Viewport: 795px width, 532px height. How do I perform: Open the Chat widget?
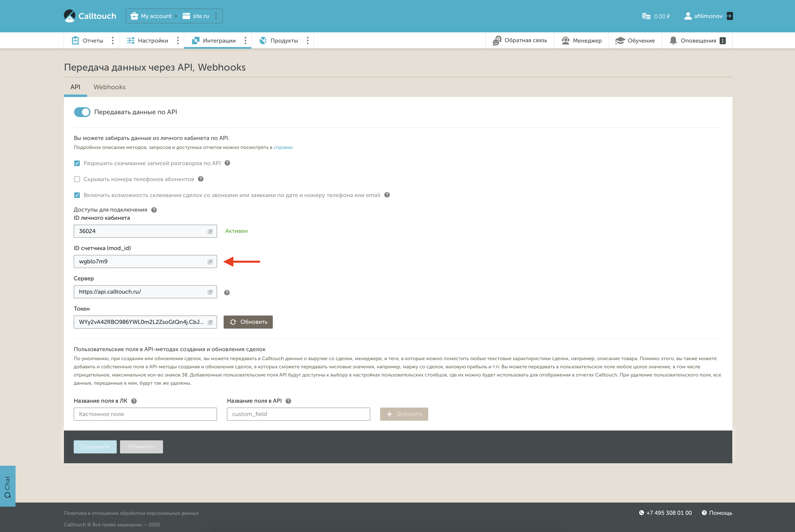(7, 486)
